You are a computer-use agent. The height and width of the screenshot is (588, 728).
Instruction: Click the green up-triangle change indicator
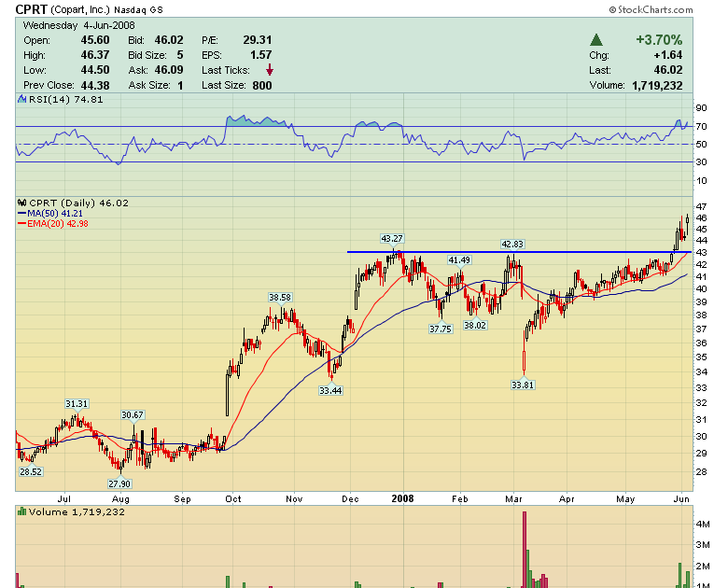596,40
